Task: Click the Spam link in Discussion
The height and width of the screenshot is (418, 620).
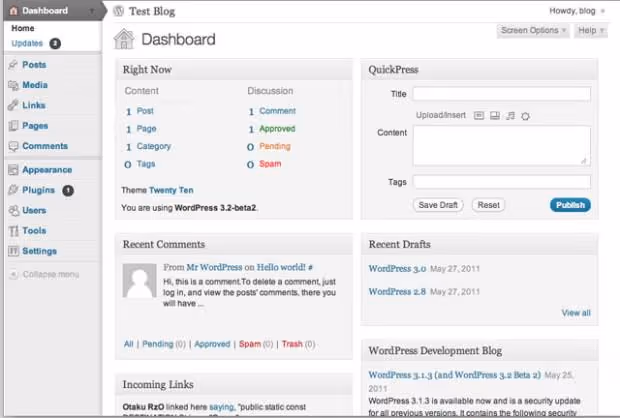Action: (x=270, y=164)
